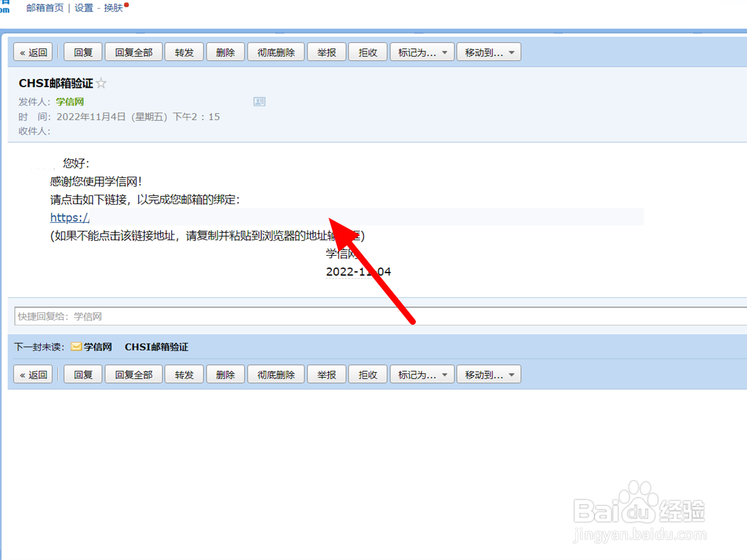This screenshot has height=560, width=747.
Task: Click the date line 2022年11月4日
Action: (x=138, y=116)
